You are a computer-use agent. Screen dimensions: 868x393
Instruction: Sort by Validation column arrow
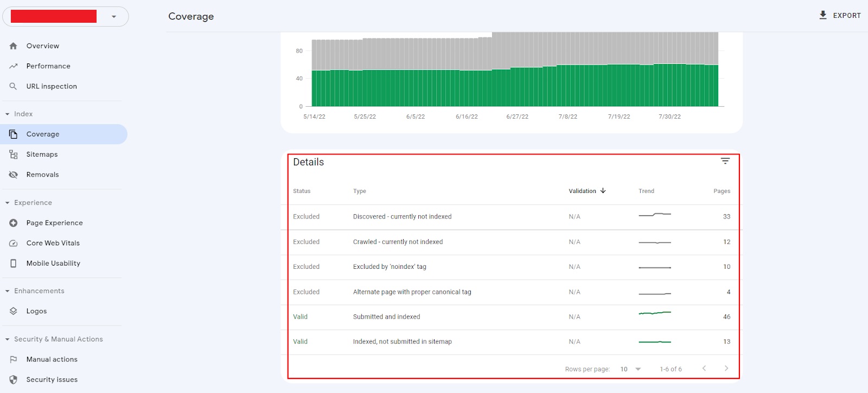(x=603, y=191)
